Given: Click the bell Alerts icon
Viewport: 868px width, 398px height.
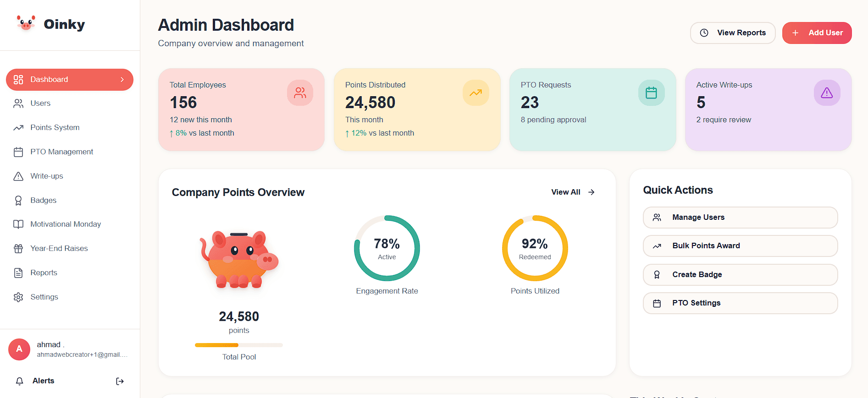Looking at the screenshot, I should pyautogui.click(x=19, y=381).
